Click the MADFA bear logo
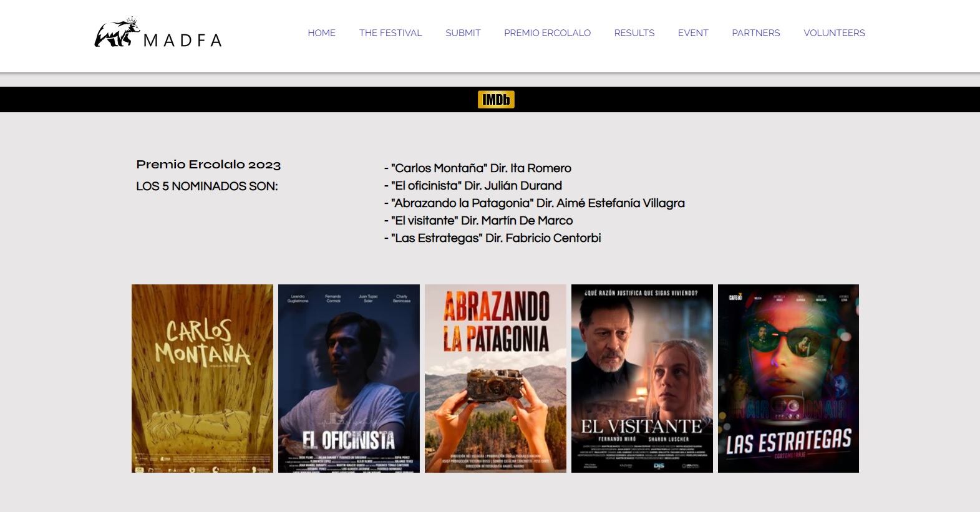 [x=116, y=32]
